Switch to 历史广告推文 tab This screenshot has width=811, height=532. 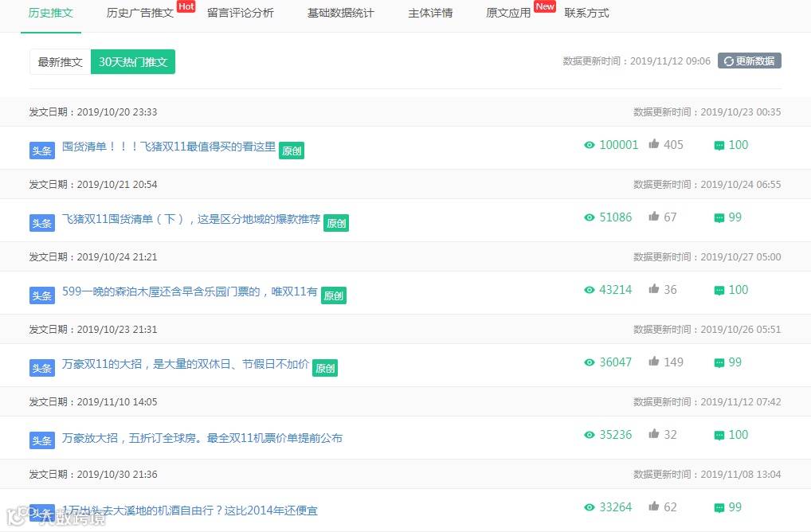tap(139, 13)
